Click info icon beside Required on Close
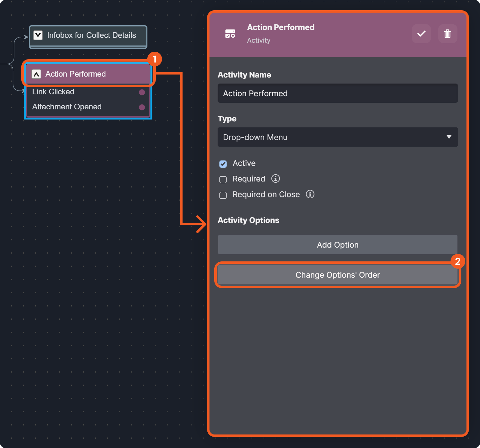 (x=310, y=194)
